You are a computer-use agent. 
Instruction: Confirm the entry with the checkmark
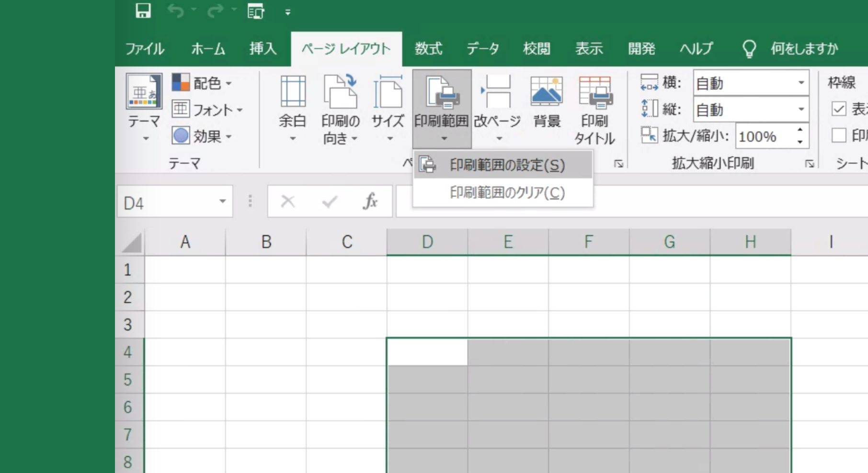[330, 202]
